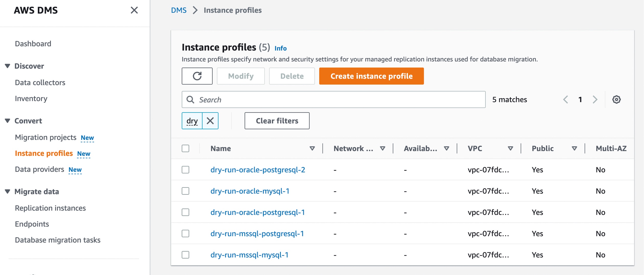Image resolution: width=644 pixels, height=275 pixels.
Task: Open Dashboard in sidebar
Action: [33, 44]
